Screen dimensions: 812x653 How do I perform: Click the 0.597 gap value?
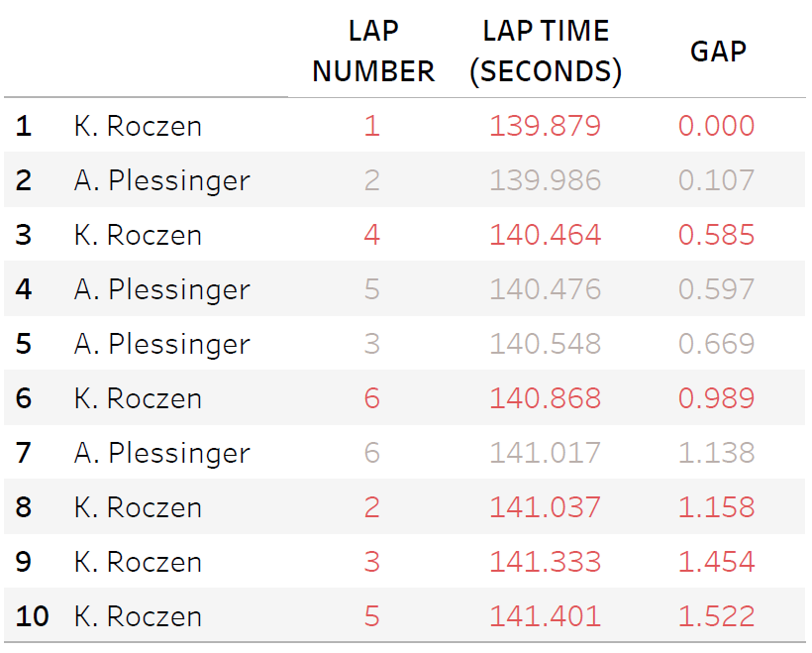716,289
